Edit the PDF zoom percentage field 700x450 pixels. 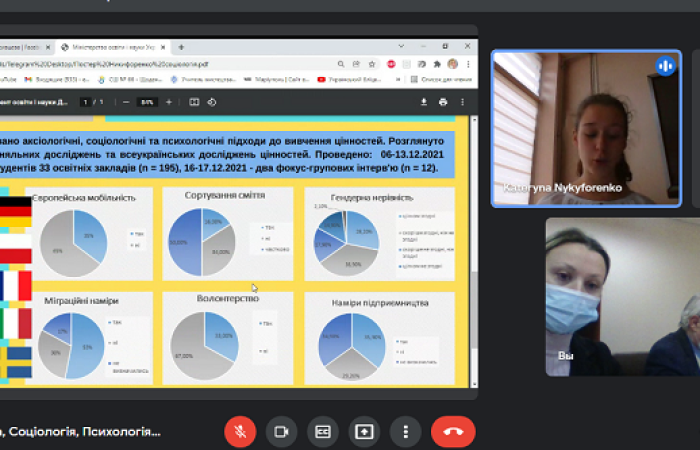click(x=147, y=101)
